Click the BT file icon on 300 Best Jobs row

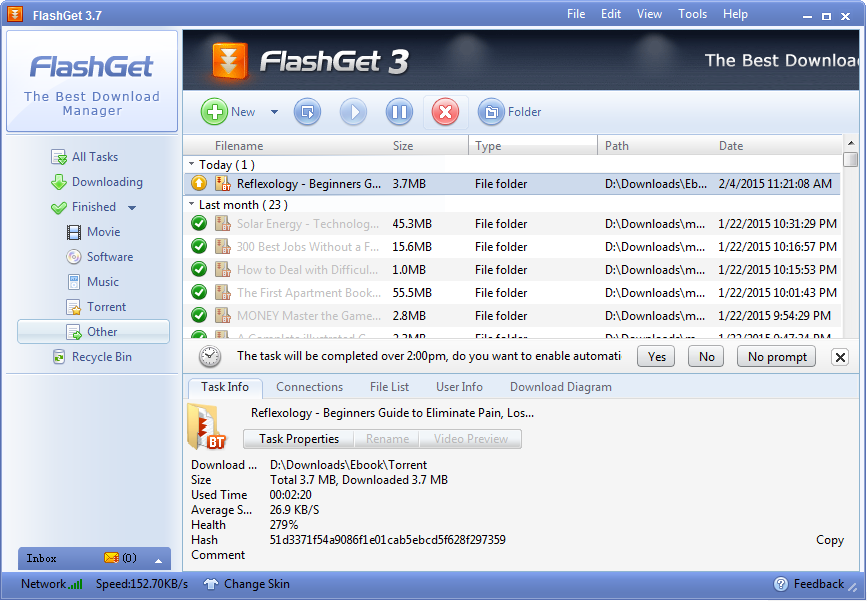222,247
